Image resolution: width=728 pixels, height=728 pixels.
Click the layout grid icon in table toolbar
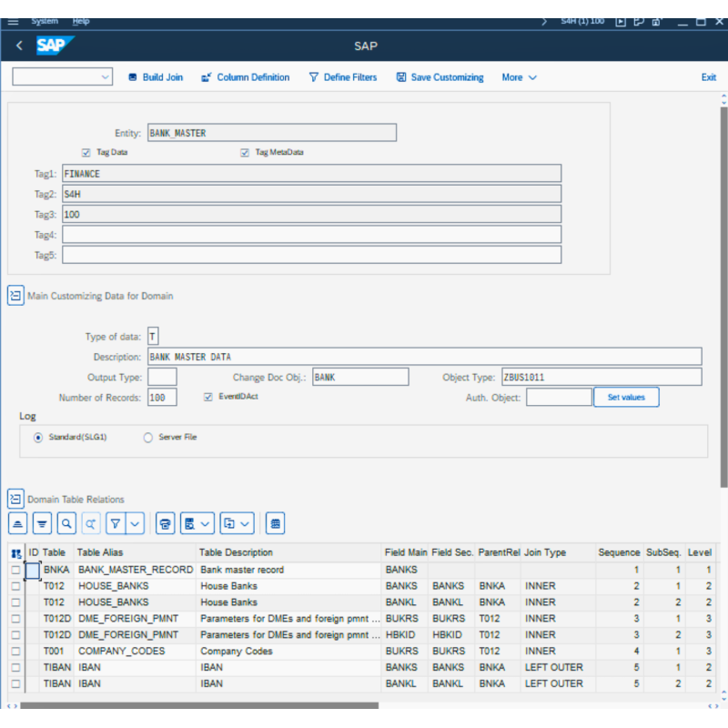tap(275, 523)
